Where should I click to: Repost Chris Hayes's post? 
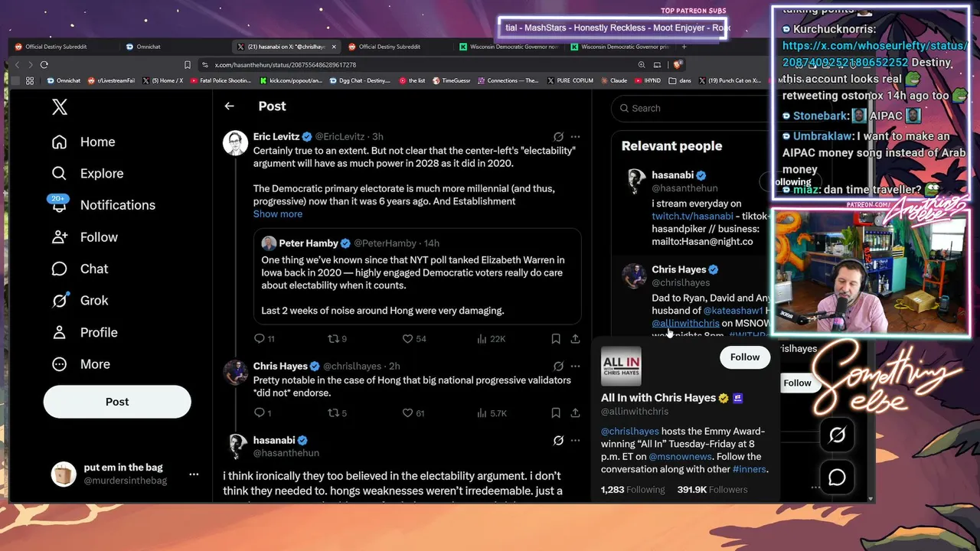pos(337,413)
